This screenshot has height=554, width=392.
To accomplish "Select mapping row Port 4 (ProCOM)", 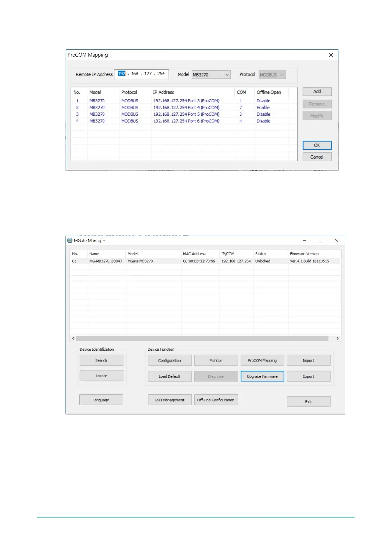I will (x=184, y=108).
